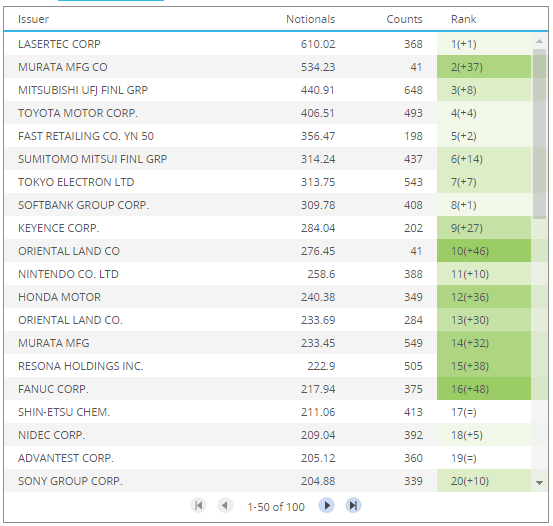Image resolution: width=553 pixels, height=526 pixels.
Task: Click rank cell 9(+27)
Action: coord(484,228)
